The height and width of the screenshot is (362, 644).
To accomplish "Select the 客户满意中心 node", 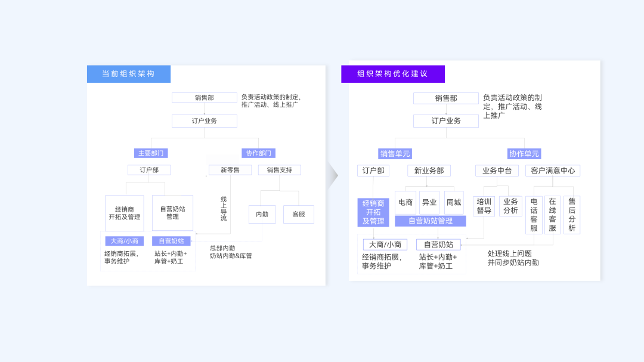I will [552, 170].
